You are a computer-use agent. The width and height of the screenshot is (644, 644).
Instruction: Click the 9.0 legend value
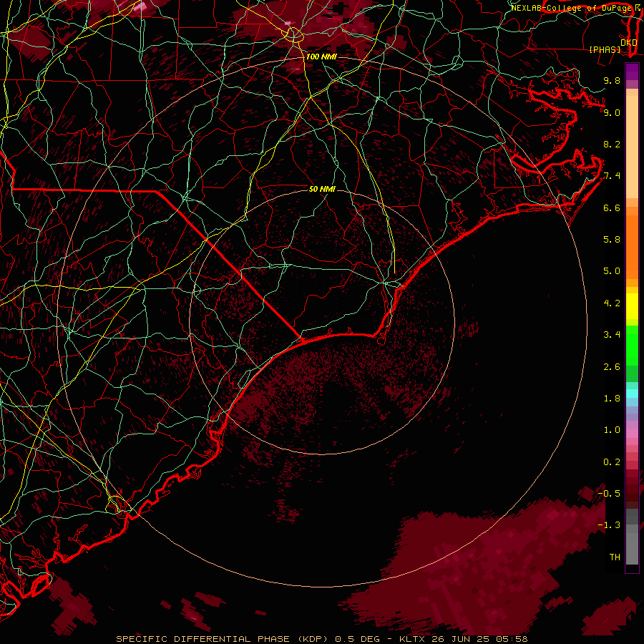click(x=612, y=112)
